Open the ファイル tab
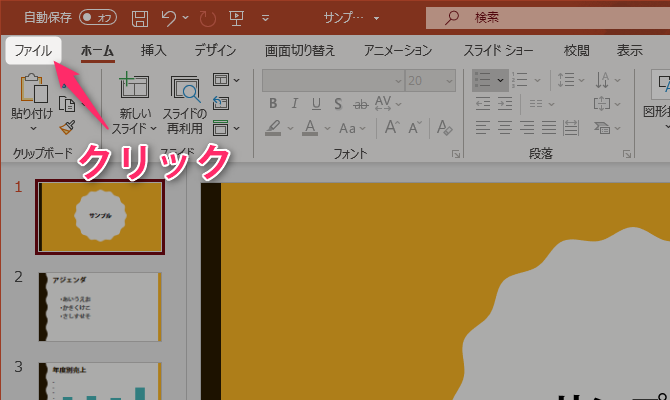 coord(33,50)
